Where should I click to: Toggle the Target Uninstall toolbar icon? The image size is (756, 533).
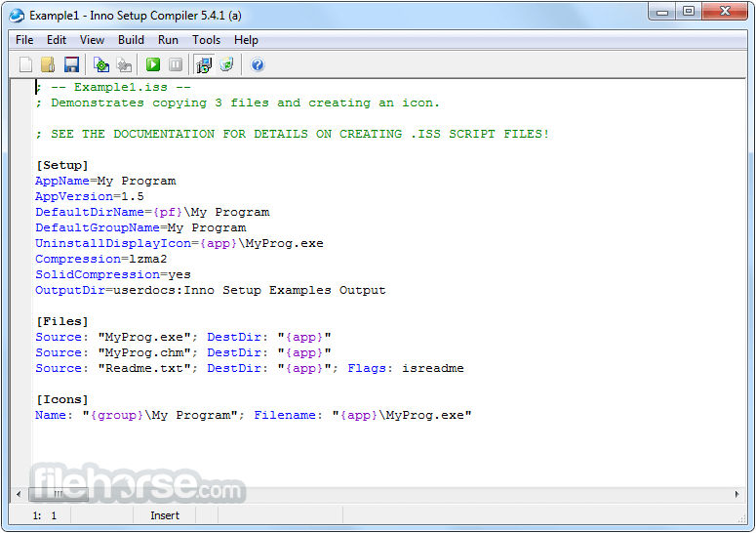pos(227,64)
